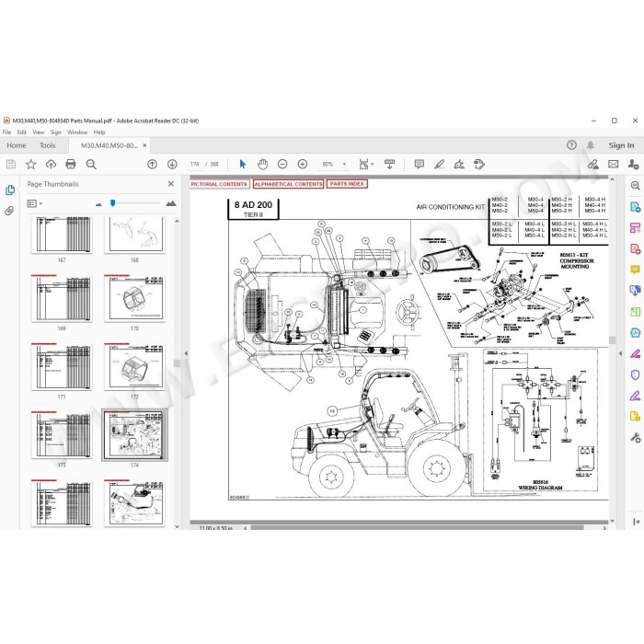Collapse the right tools pane arrow
644x644 pixels.
pos(620,353)
